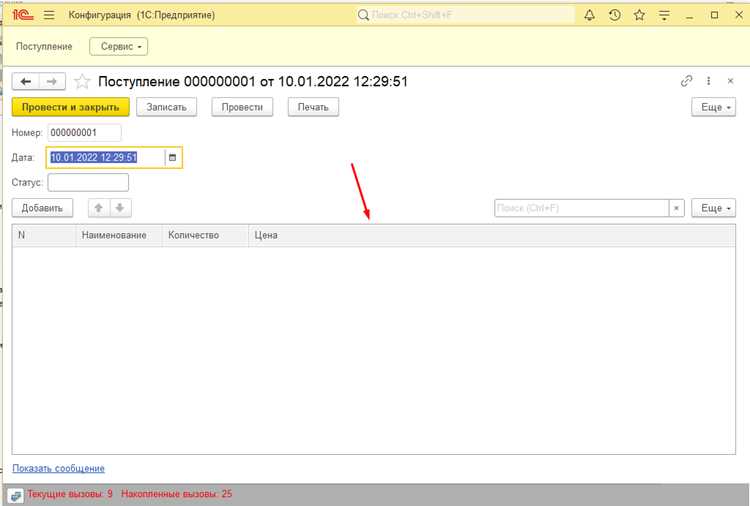Open the main hamburger menu

tap(49, 15)
